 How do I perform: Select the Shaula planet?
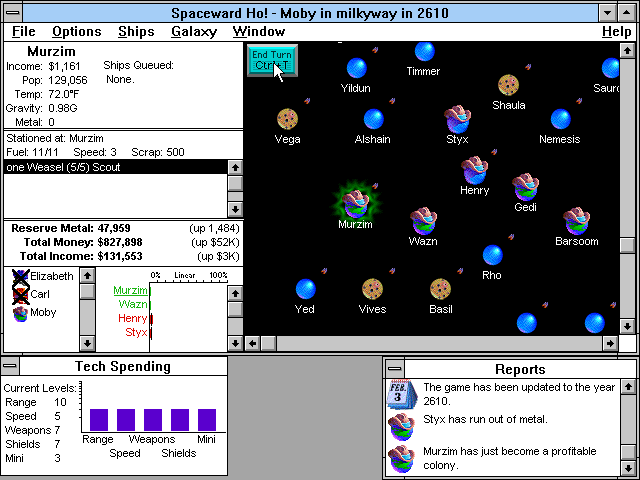tap(508, 85)
